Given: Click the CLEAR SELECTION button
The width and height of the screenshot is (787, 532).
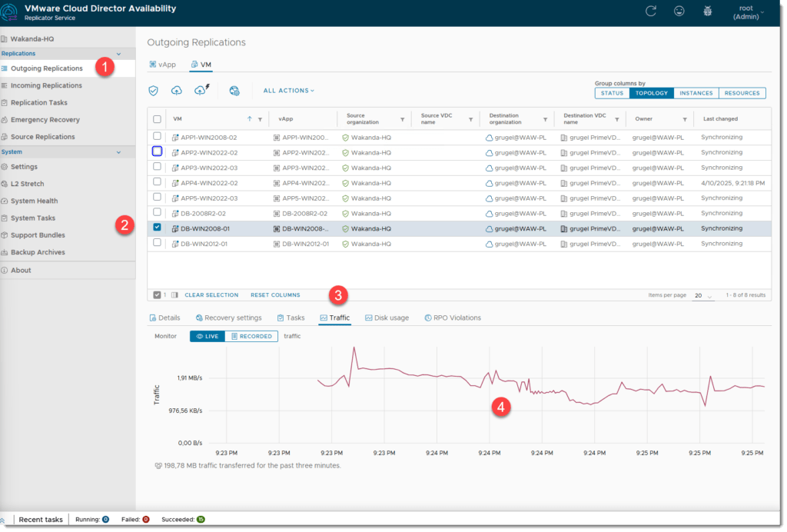Looking at the screenshot, I should (x=211, y=295).
